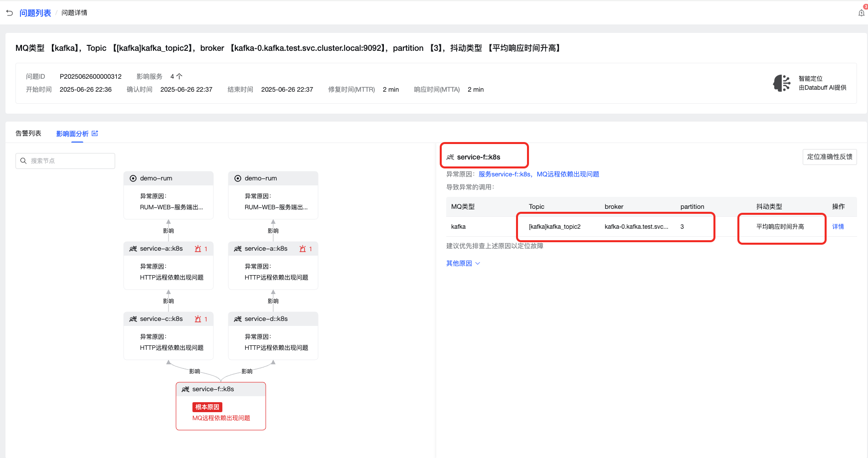Open the MQ远程依赖出现问题 cause link
The height and width of the screenshot is (458, 868).
click(568, 174)
